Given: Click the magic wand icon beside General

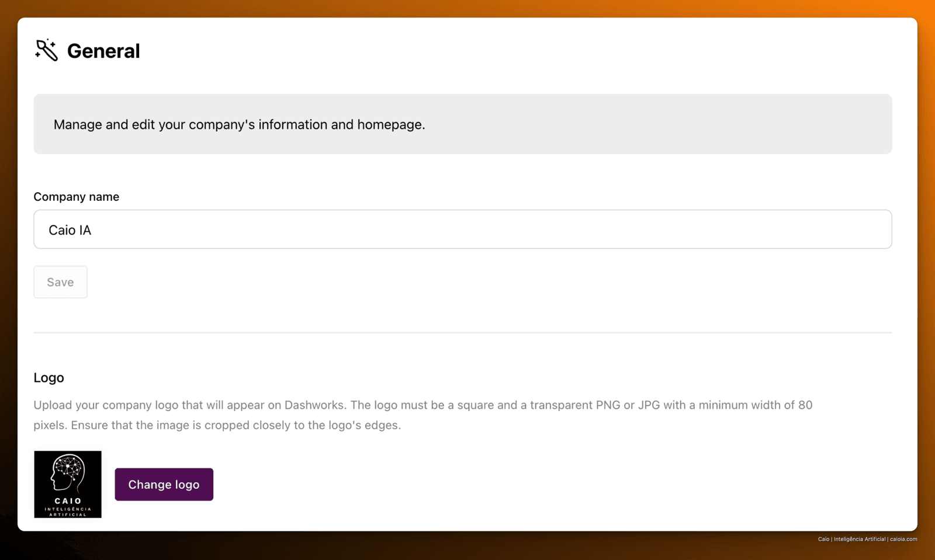Looking at the screenshot, I should pyautogui.click(x=46, y=50).
